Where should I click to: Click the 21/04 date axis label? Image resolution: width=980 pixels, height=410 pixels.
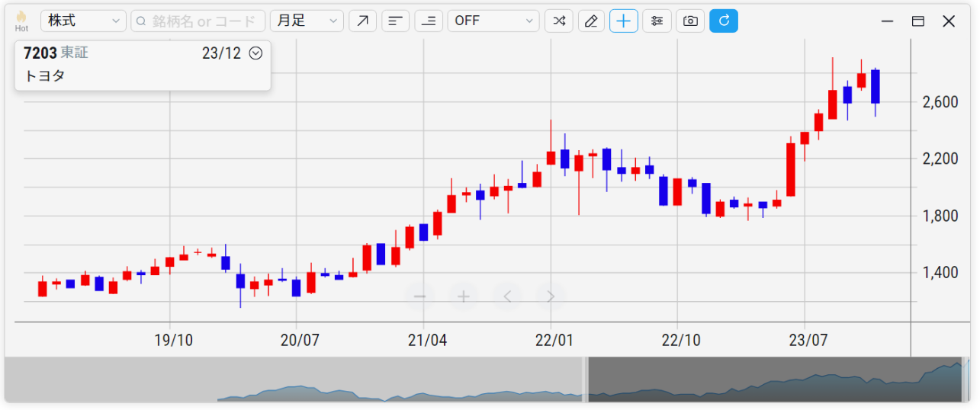pyautogui.click(x=427, y=340)
